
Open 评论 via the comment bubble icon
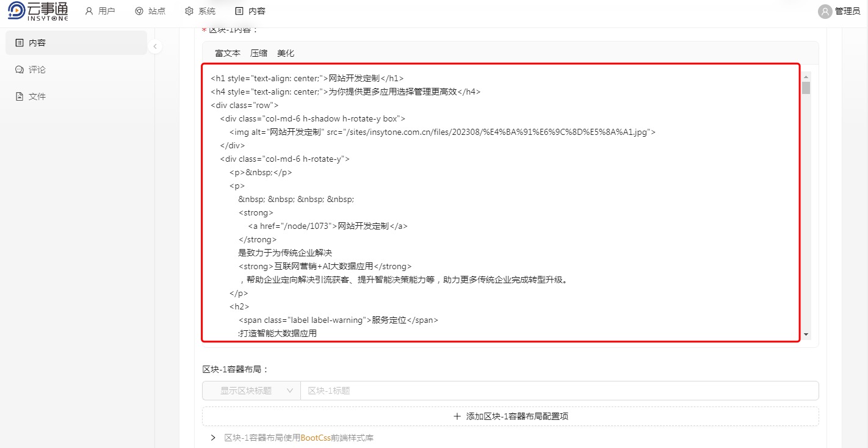19,69
